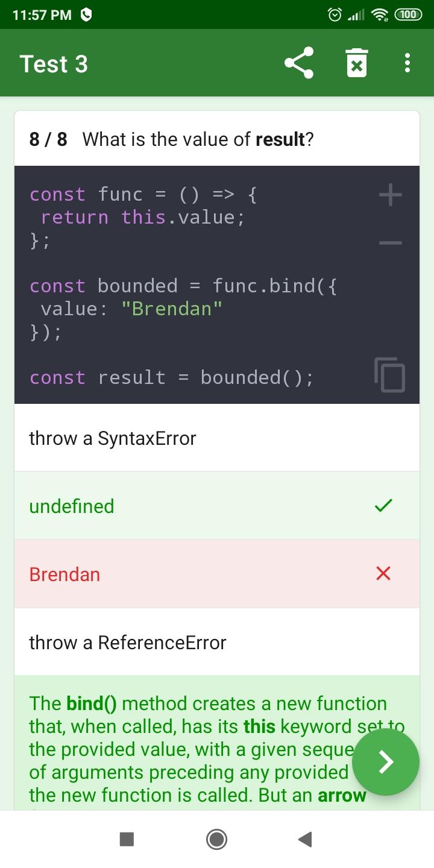The width and height of the screenshot is (434, 868).
Task: Go to next with green arrow button
Action: click(x=386, y=762)
